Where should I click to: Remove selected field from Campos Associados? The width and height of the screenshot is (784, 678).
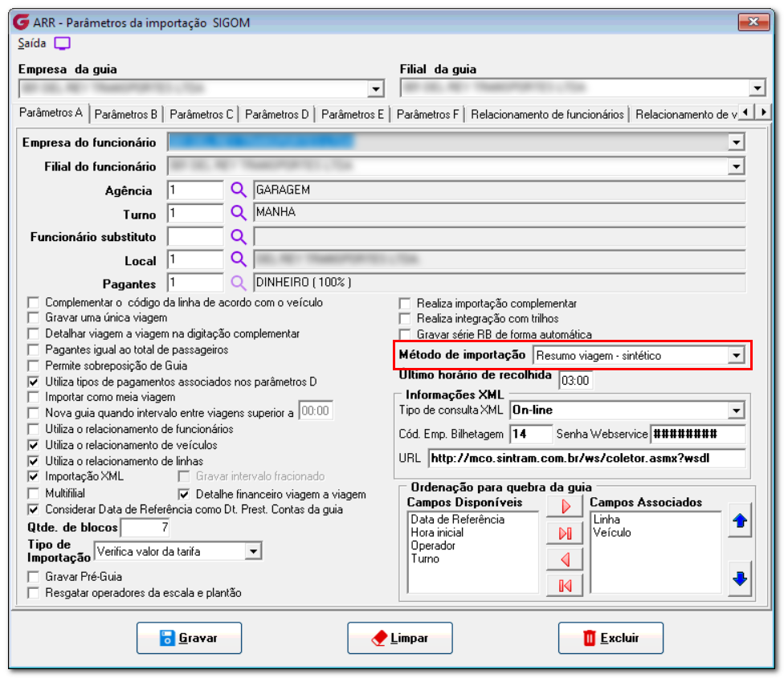565,559
